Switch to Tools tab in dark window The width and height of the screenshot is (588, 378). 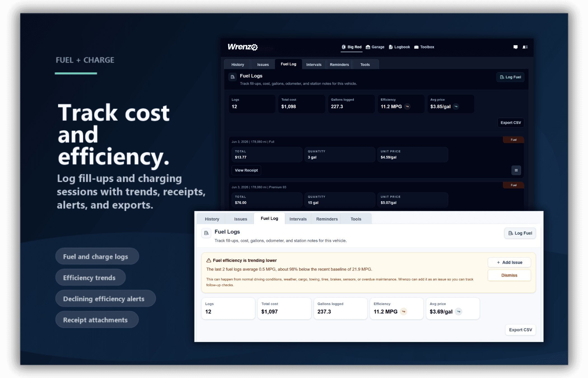(x=365, y=65)
